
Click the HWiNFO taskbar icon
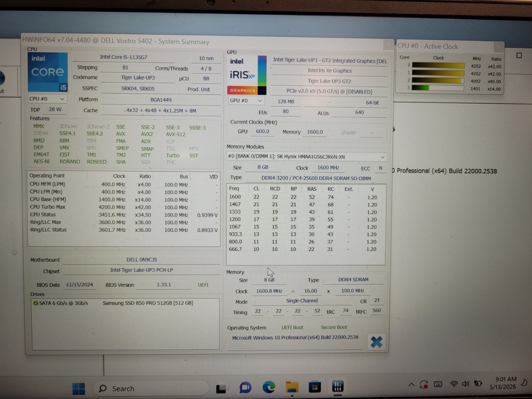[x=337, y=386]
